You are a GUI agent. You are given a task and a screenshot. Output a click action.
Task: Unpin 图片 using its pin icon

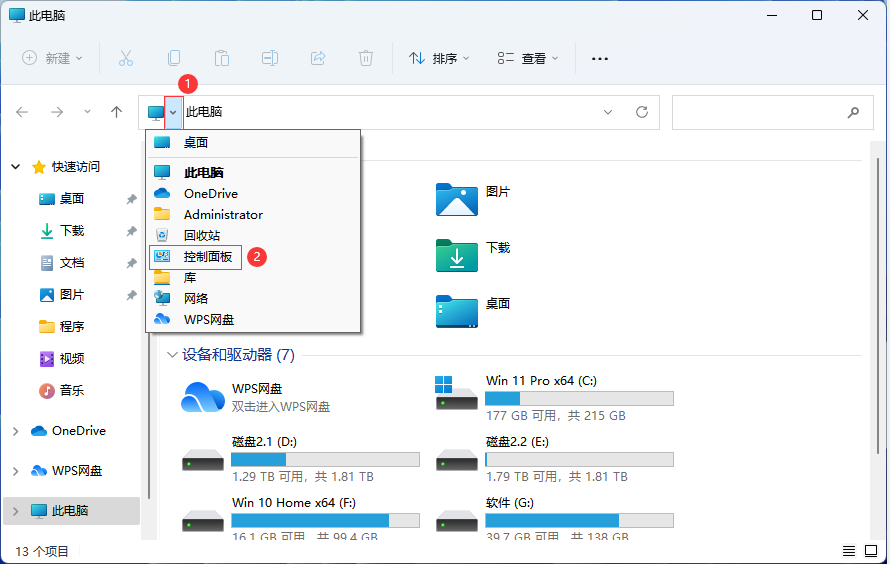click(131, 295)
